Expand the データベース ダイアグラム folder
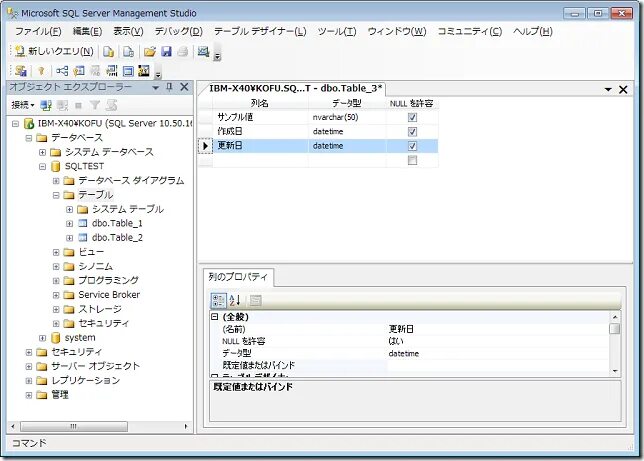 56,181
